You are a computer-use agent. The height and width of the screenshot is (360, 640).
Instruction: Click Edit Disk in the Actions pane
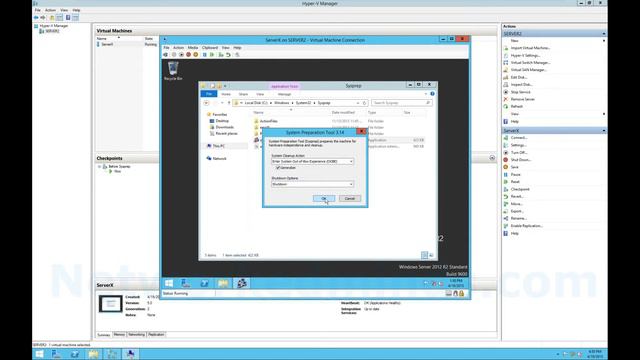point(519,77)
